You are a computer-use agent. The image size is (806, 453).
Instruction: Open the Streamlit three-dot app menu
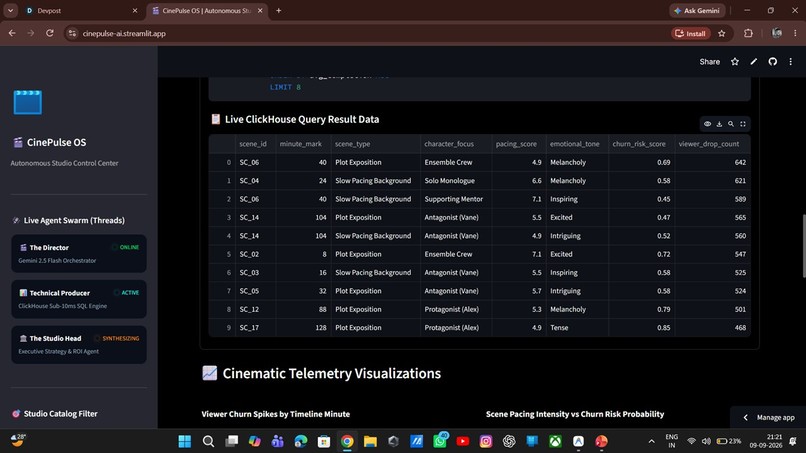coord(791,62)
